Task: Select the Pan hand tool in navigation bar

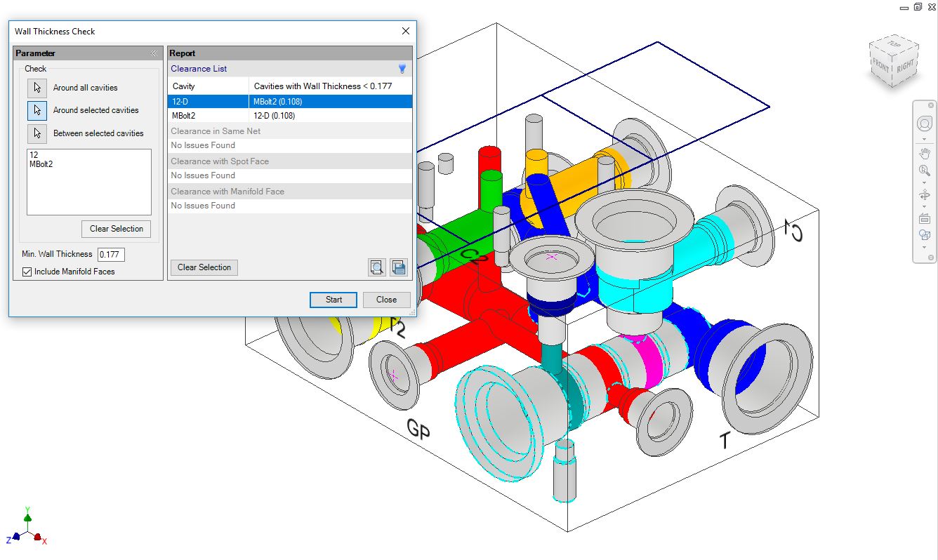Action: tap(924, 154)
